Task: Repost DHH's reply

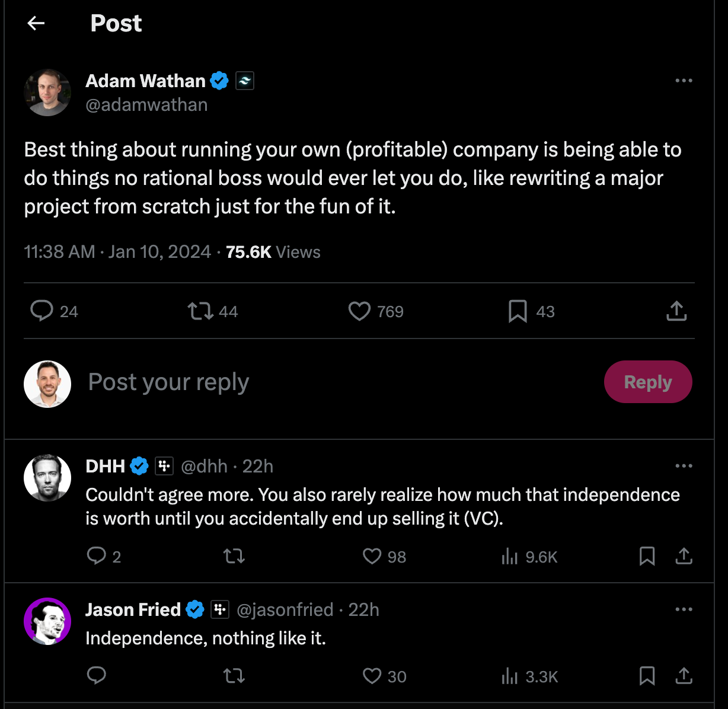Action: [234, 556]
